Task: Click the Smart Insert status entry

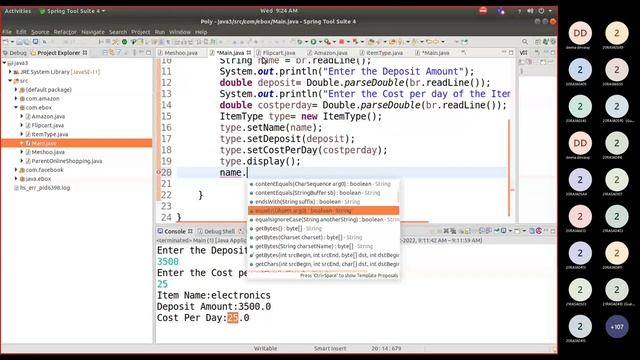Action: [330, 349]
